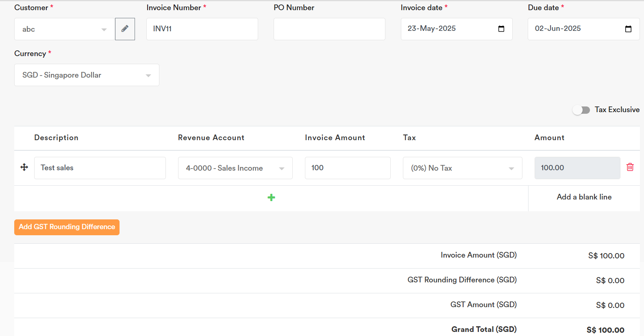
Task: Toggle the Tax Exclusive switch
Action: [581, 110]
